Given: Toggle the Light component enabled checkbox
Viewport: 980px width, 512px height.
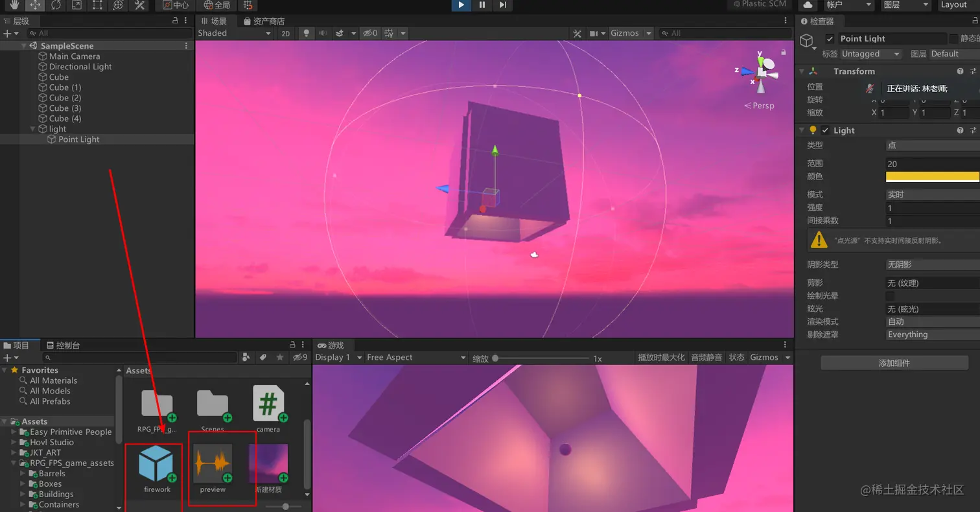Looking at the screenshot, I should (825, 130).
